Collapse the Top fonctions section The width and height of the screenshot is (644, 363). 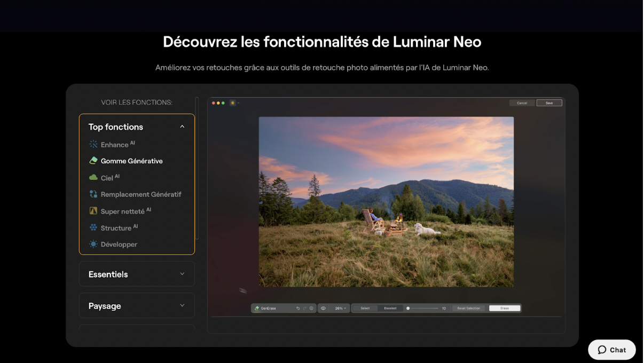pos(182,127)
